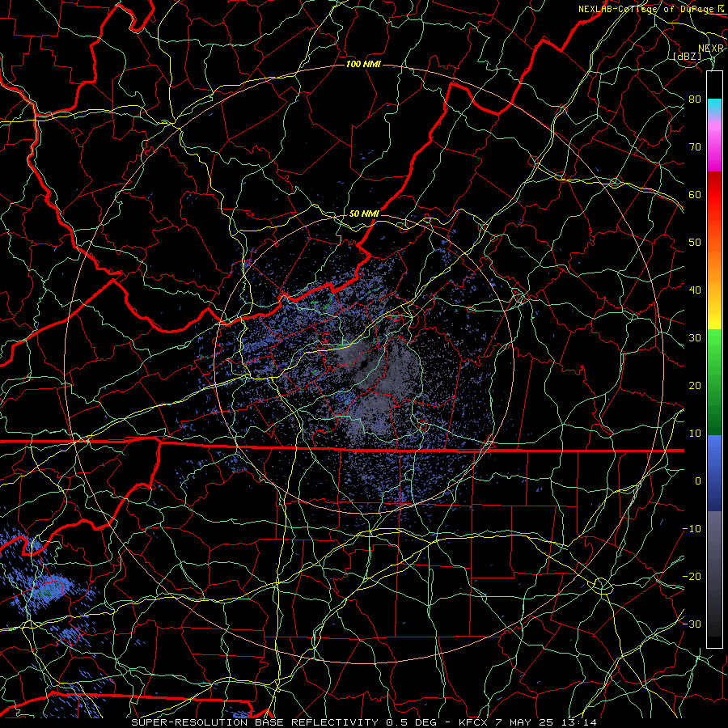Click the -20 value on the dBZ scale

692,576
